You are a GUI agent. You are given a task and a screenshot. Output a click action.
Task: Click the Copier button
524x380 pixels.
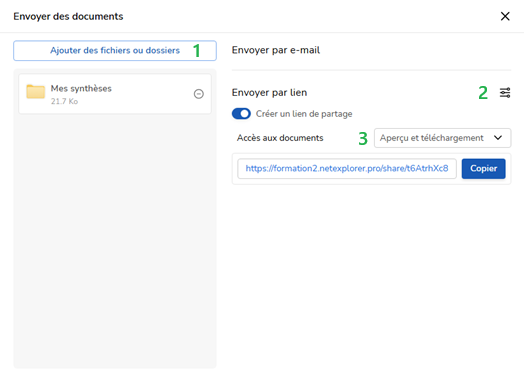[x=484, y=168]
